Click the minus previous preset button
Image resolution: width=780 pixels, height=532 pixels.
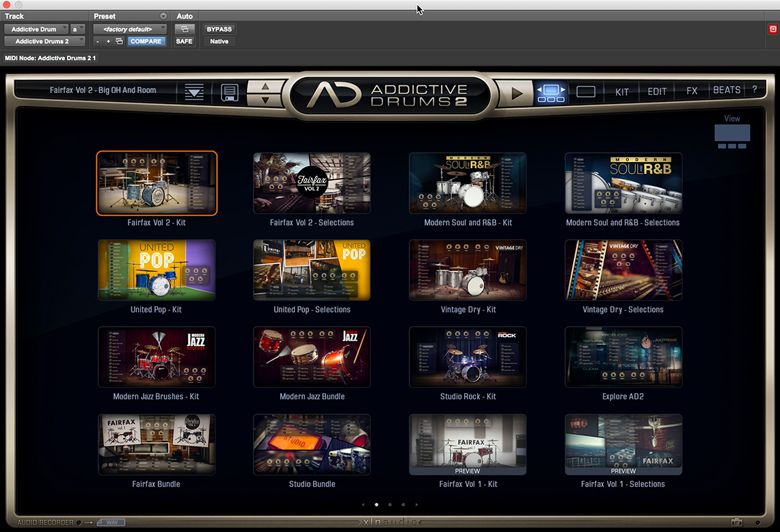pyautogui.click(x=98, y=41)
